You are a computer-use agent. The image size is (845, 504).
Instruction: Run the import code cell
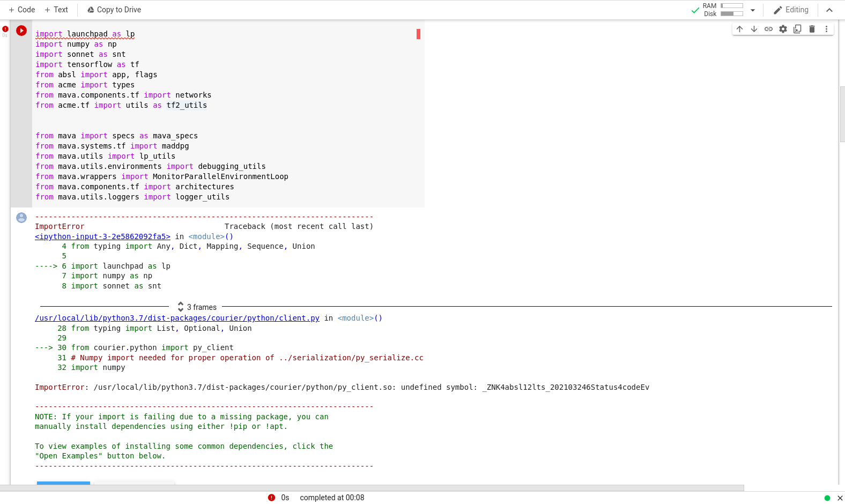(21, 31)
